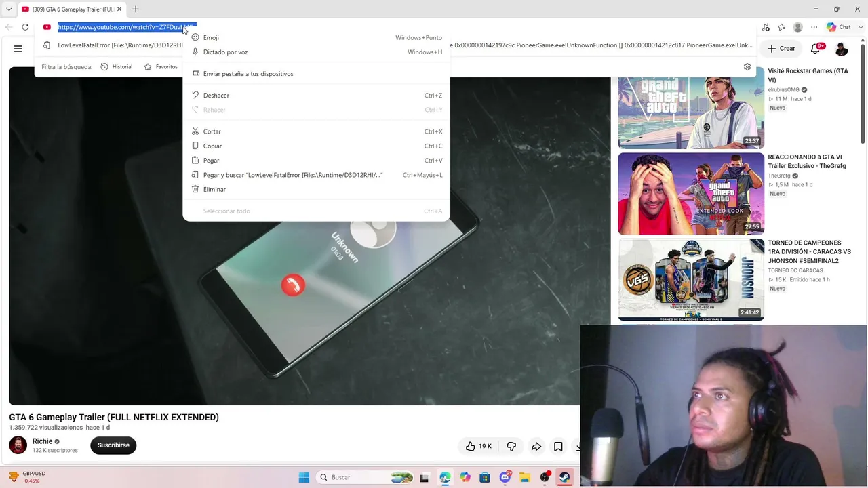Image resolution: width=868 pixels, height=488 pixels.
Task: Open the Favoritos search filter
Action: [161, 67]
